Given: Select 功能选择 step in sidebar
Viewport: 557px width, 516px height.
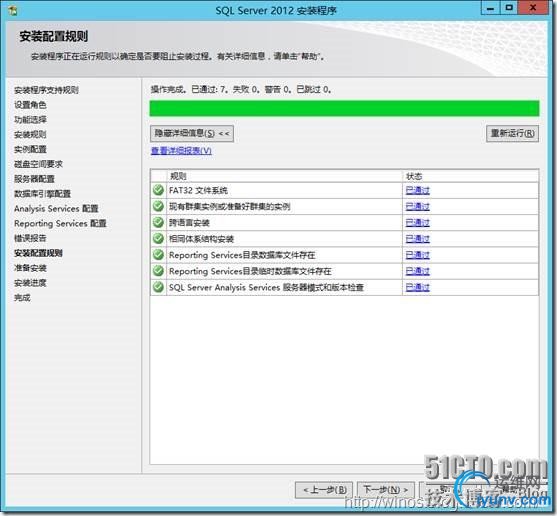Looking at the screenshot, I should coord(30,120).
